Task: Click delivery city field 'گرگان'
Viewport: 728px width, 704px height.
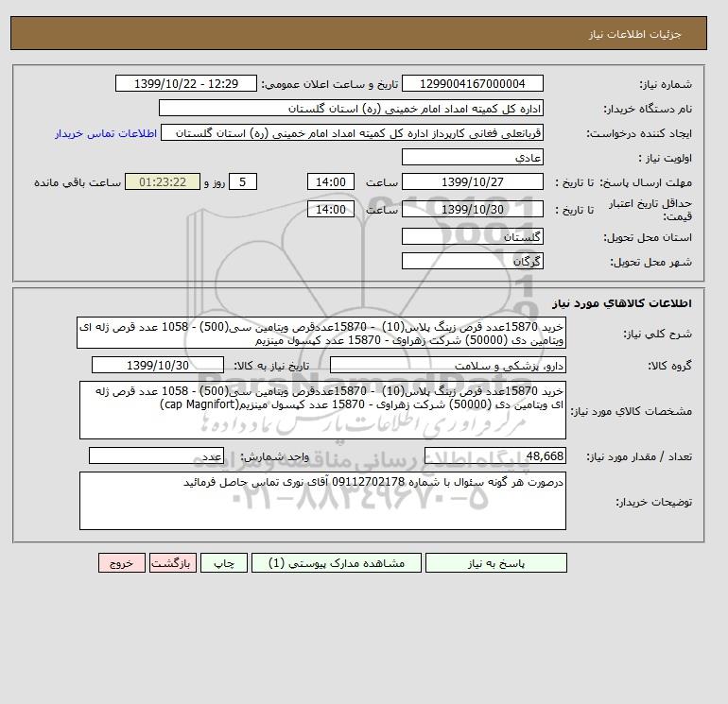Action: tap(472, 261)
